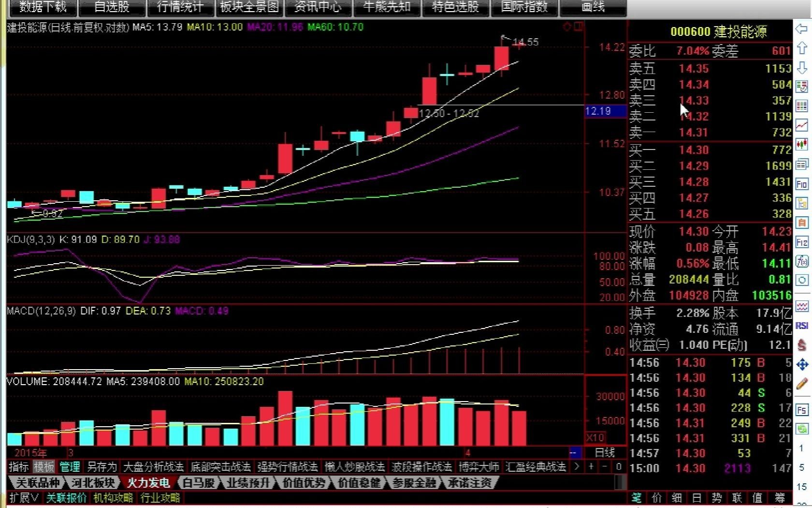812x508 pixels.
Task: Switch to the 河北板块 tab
Action: point(93,483)
